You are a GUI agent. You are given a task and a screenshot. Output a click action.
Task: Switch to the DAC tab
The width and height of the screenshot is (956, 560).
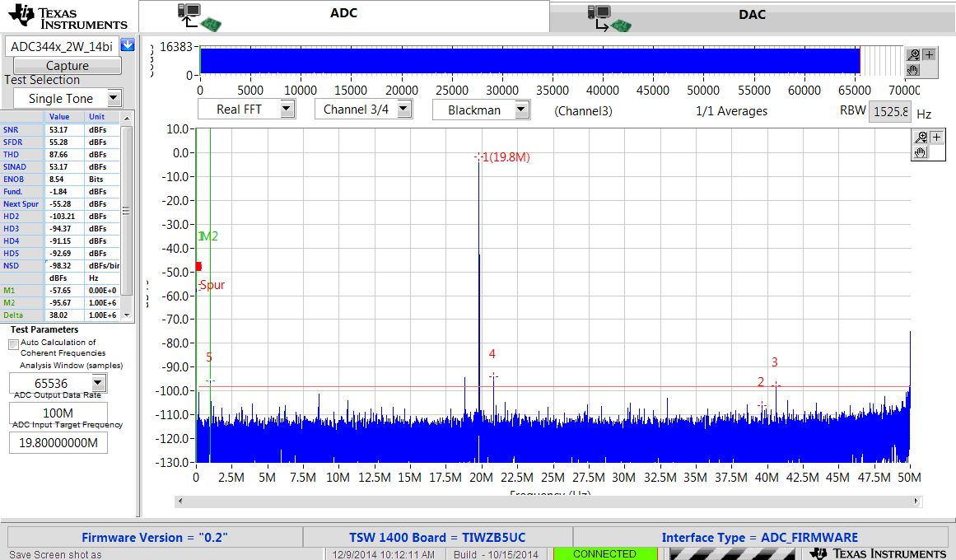click(x=752, y=16)
